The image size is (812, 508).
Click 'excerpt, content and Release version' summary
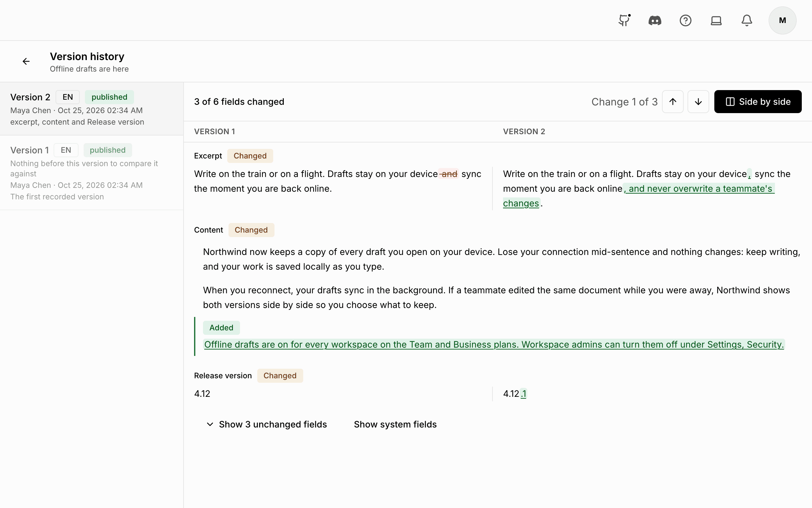(x=77, y=122)
